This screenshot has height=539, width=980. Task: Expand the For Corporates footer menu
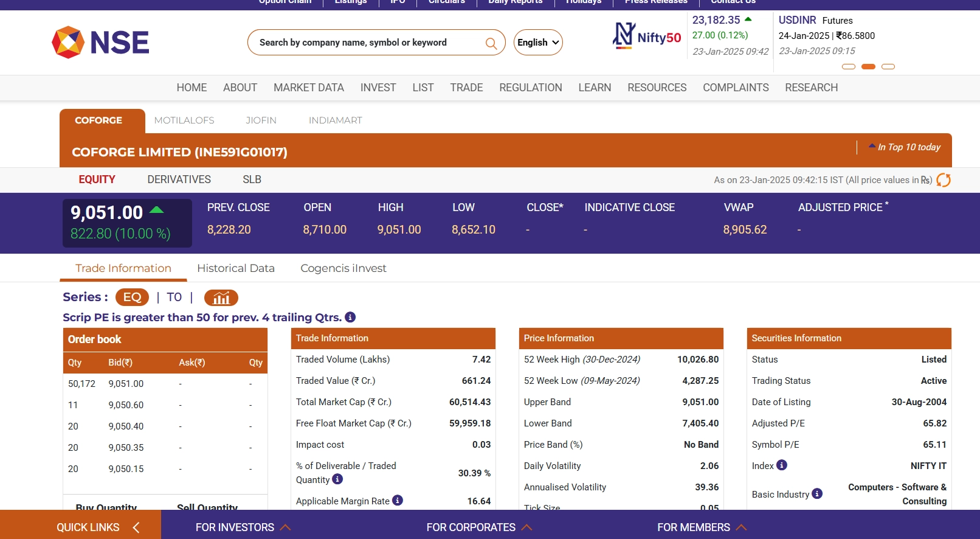coord(478,527)
